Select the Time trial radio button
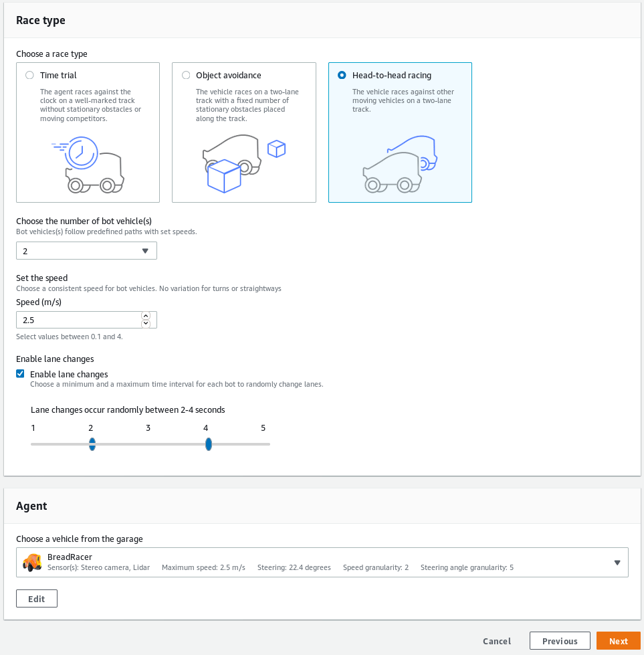This screenshot has width=644, height=655. coord(29,75)
